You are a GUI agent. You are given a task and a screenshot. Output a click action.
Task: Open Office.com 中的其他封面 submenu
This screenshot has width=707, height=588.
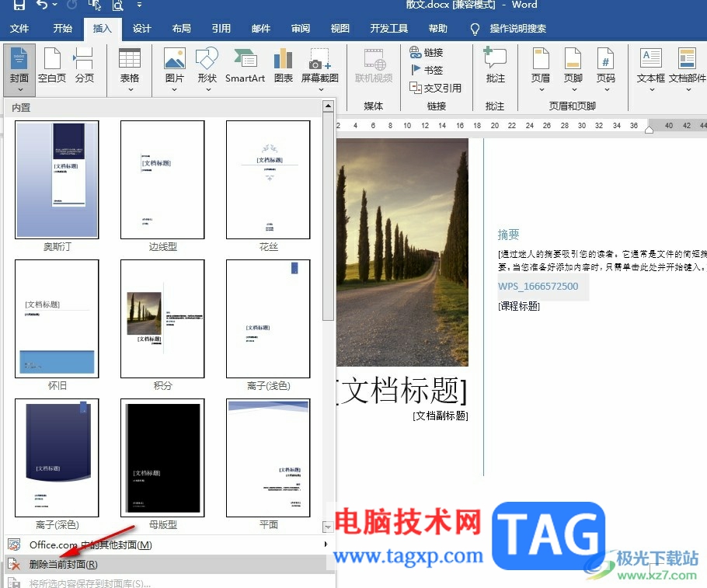168,545
